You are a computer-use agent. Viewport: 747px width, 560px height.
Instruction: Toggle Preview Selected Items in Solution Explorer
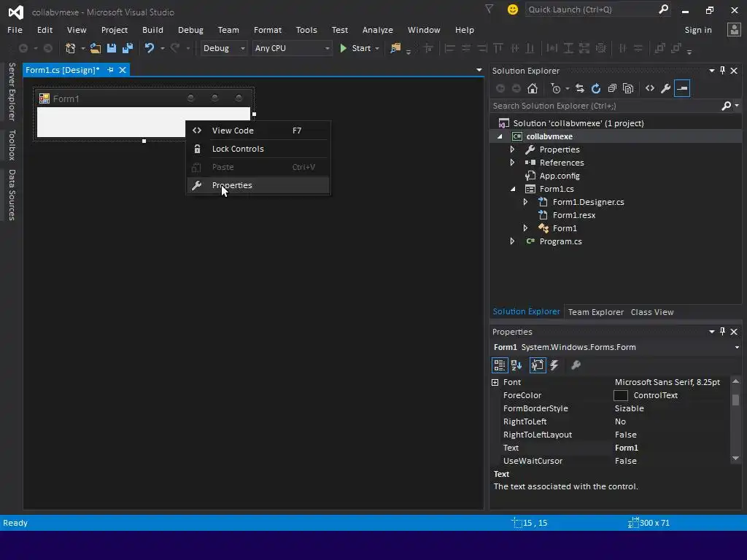pos(682,88)
